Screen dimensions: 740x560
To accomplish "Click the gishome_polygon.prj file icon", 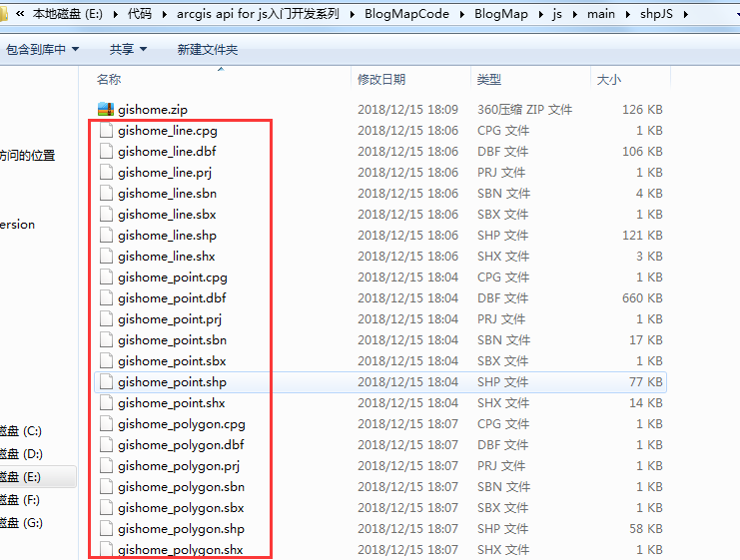I will tap(106, 465).
